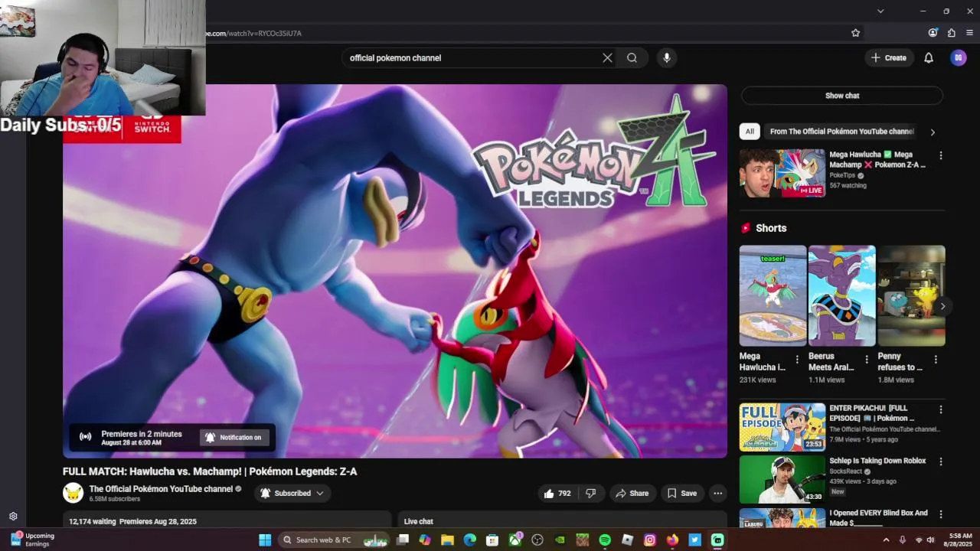980x551 pixels.
Task: Share the Hawlucha vs. Machamp video
Action: [632, 494]
